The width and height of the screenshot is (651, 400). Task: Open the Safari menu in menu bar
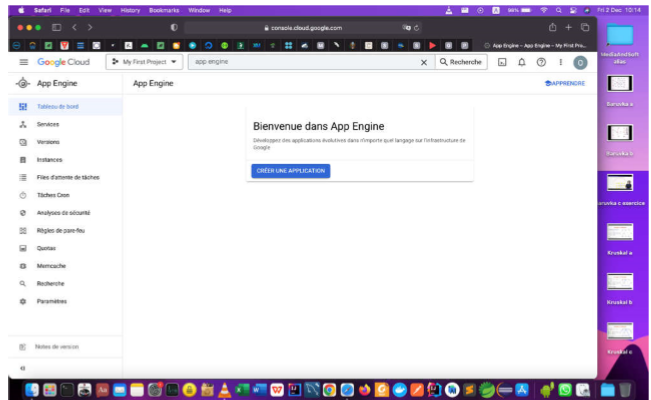[x=43, y=10]
